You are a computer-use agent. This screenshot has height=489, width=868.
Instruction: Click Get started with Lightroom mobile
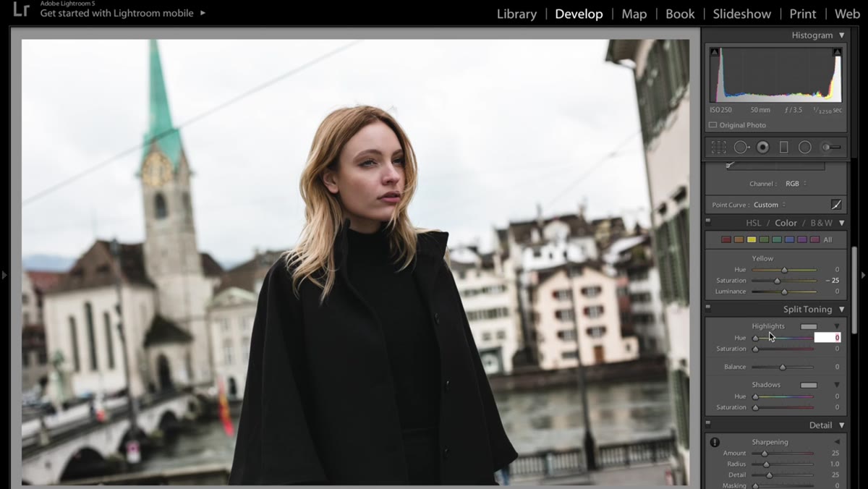click(x=116, y=13)
